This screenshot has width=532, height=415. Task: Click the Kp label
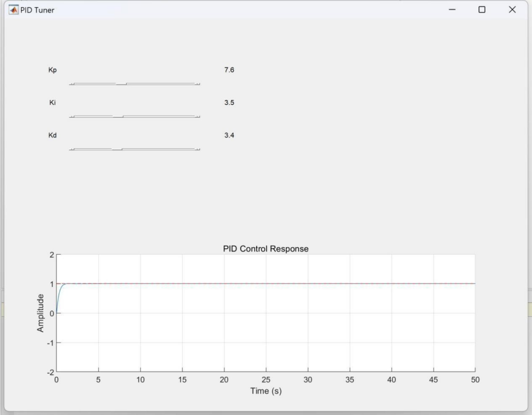52,70
